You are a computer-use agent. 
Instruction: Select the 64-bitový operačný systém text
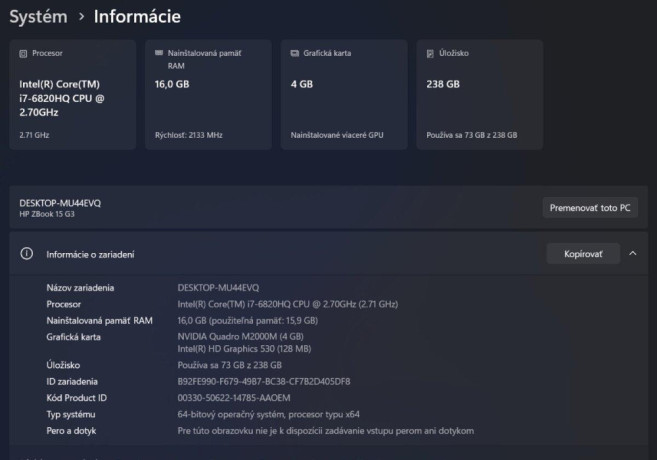point(268,414)
